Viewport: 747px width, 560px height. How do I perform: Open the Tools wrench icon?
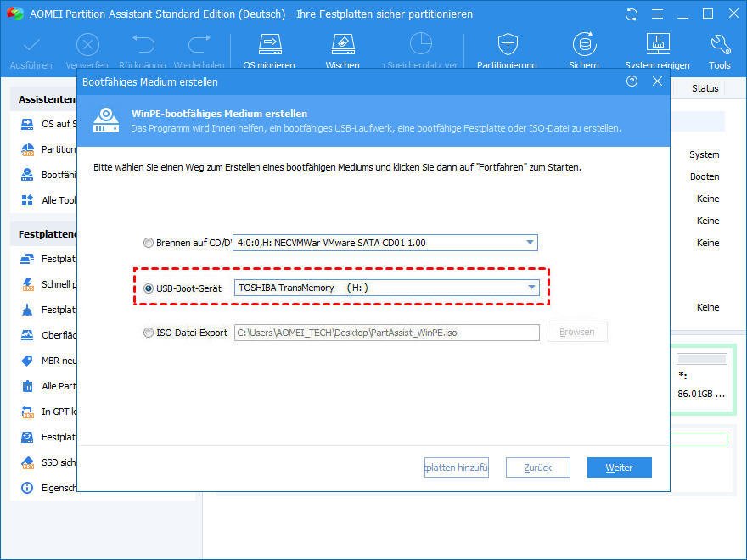720,44
